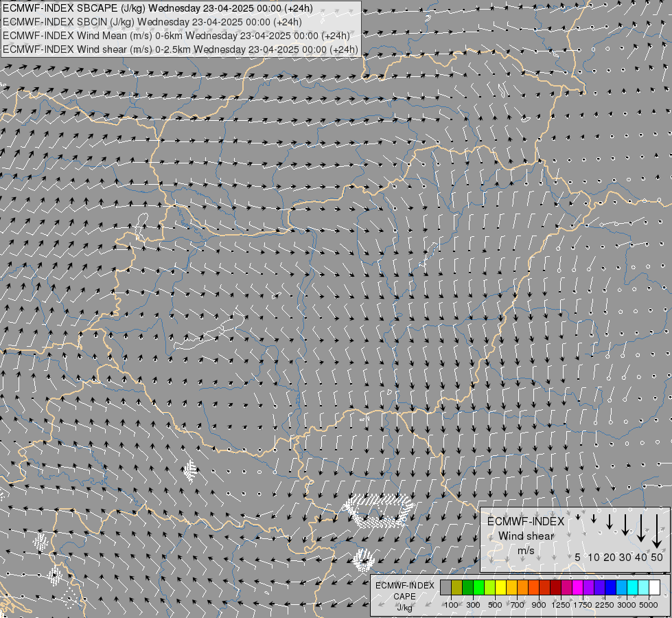Click the 300 value on CAPE scale
This screenshot has height=618, width=672.
473,605
